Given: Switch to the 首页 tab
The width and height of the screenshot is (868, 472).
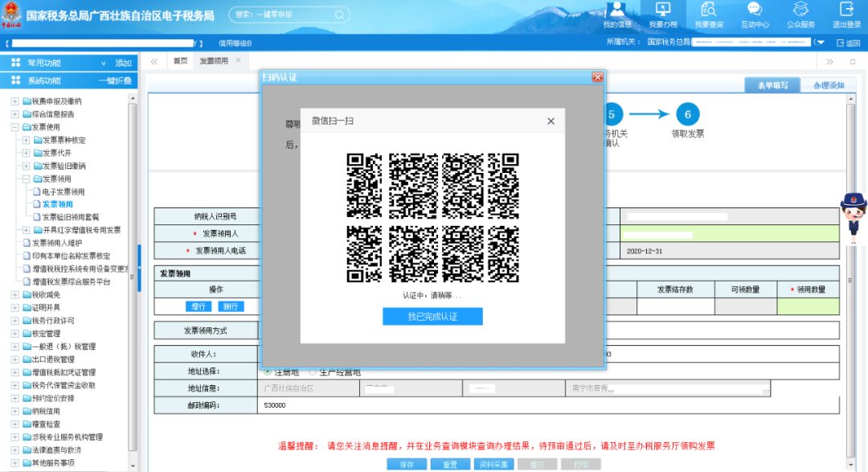Looking at the screenshot, I should (x=181, y=61).
